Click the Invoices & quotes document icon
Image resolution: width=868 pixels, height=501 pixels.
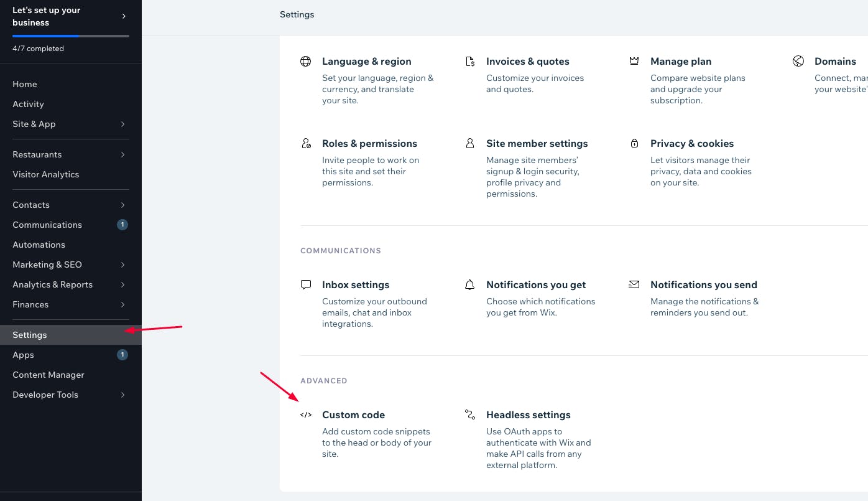pos(470,62)
